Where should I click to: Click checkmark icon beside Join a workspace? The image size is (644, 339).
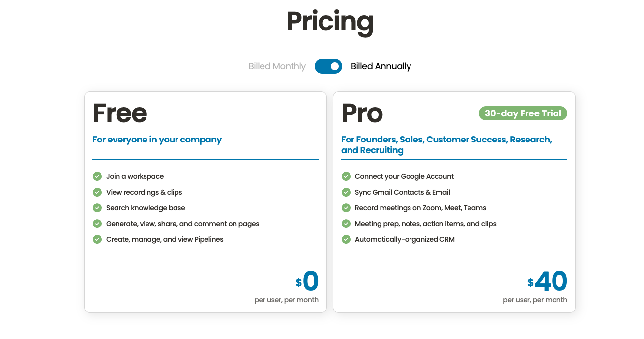click(97, 176)
